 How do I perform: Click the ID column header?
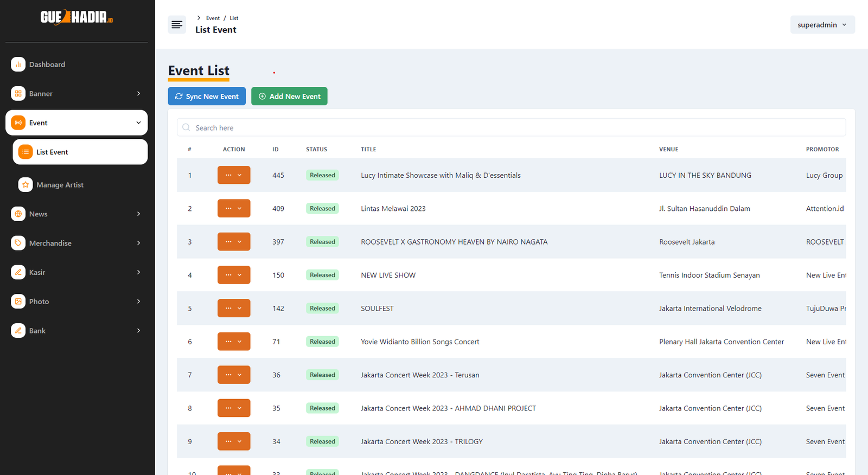(x=276, y=149)
